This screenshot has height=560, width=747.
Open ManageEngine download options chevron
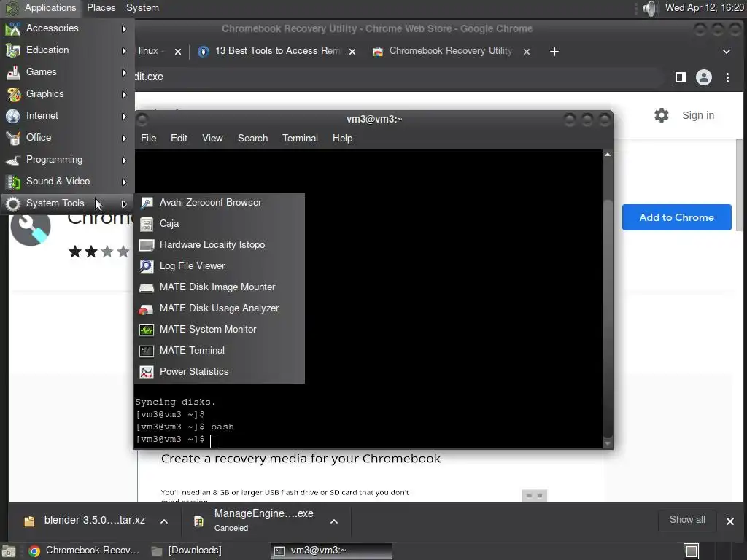click(x=334, y=521)
